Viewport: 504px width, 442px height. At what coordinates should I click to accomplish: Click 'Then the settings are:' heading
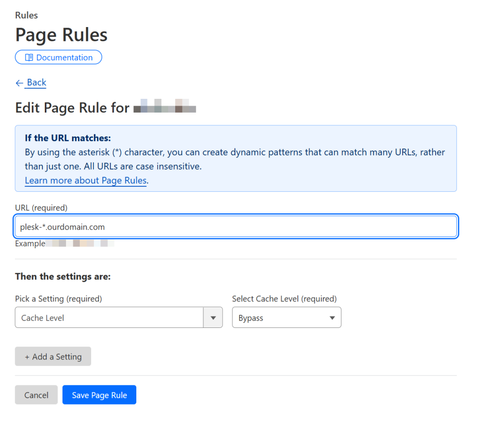63,276
